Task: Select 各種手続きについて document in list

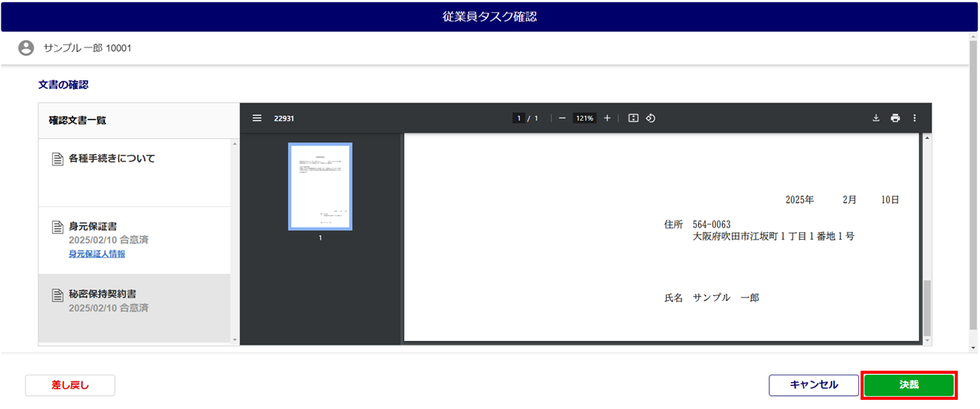Action: (x=112, y=159)
